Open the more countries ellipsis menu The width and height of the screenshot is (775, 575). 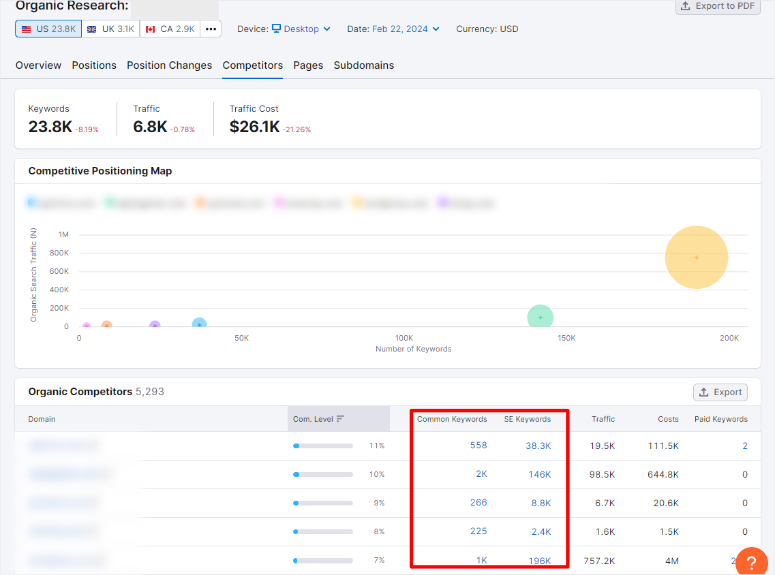[211, 29]
